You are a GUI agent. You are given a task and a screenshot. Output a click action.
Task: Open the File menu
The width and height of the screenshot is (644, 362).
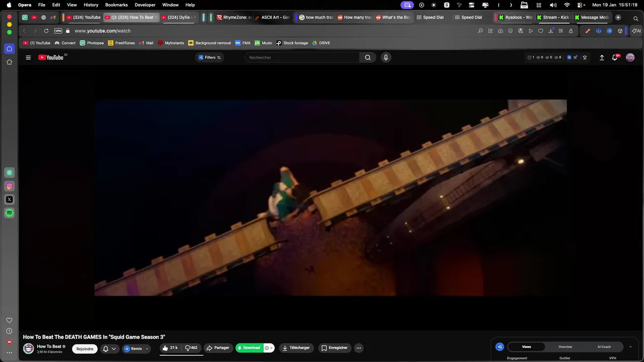click(x=42, y=5)
